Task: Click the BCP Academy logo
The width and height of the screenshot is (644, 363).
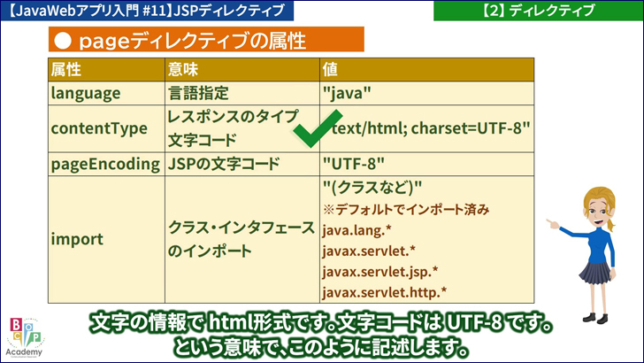Action: 24,336
